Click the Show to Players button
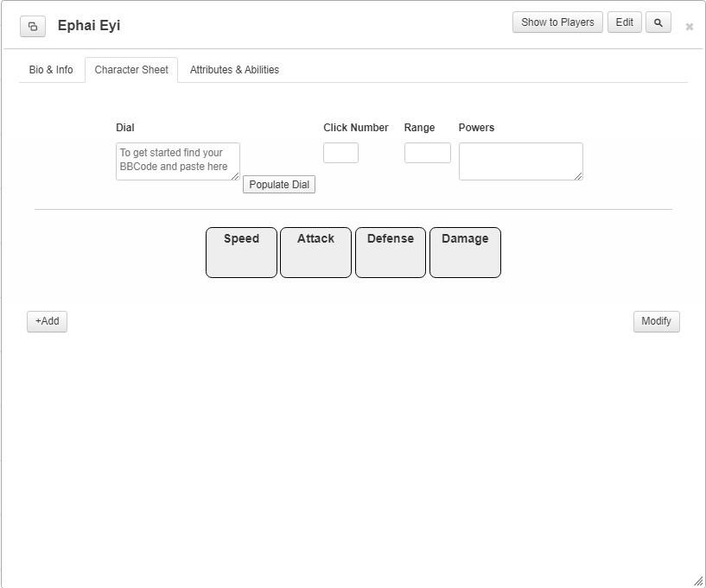Viewport: 706px width, 588px height. click(x=557, y=22)
